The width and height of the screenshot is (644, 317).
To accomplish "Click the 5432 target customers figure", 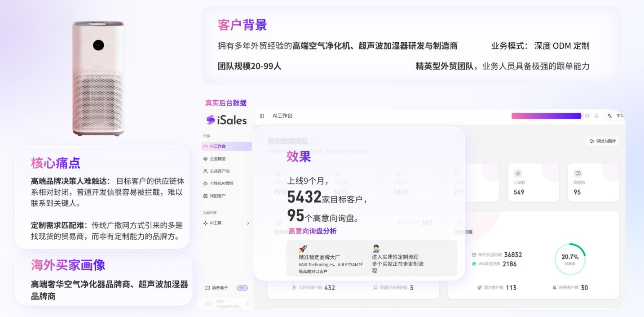I will pos(304,197).
